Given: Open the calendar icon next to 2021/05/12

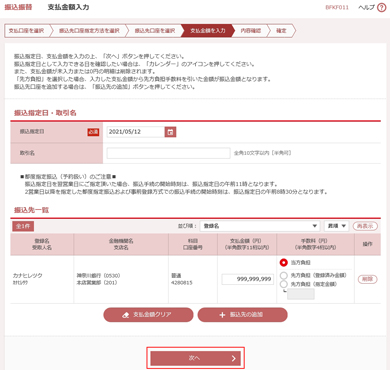Looking at the screenshot, I should coord(170,132).
